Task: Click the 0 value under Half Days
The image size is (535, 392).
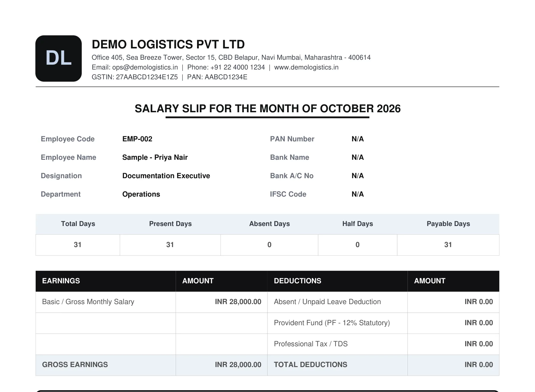Action: coord(358,245)
